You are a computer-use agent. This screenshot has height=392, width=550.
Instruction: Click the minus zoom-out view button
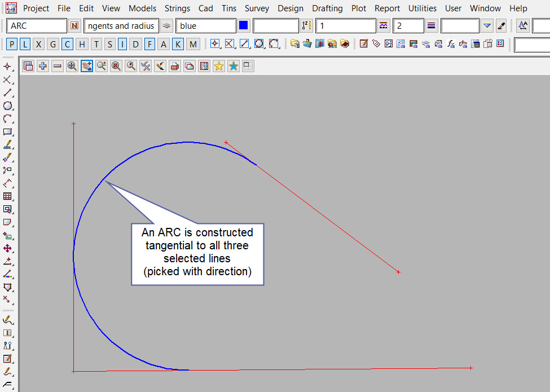(x=58, y=66)
